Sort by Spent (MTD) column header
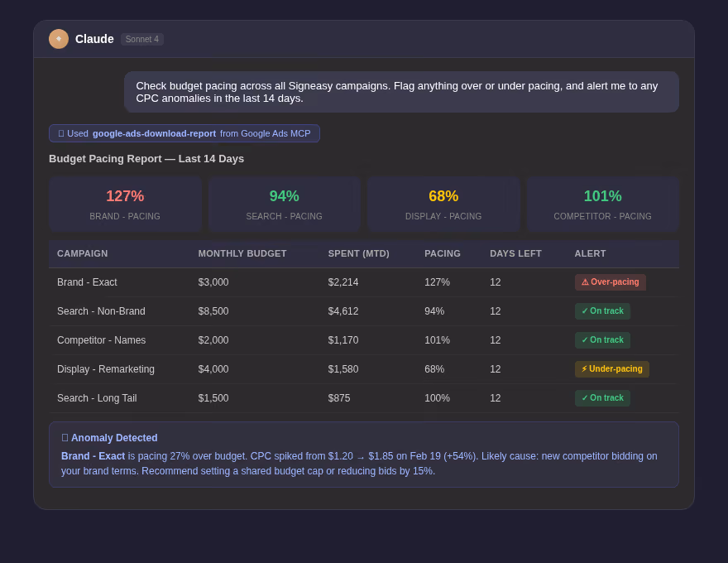 point(359,253)
